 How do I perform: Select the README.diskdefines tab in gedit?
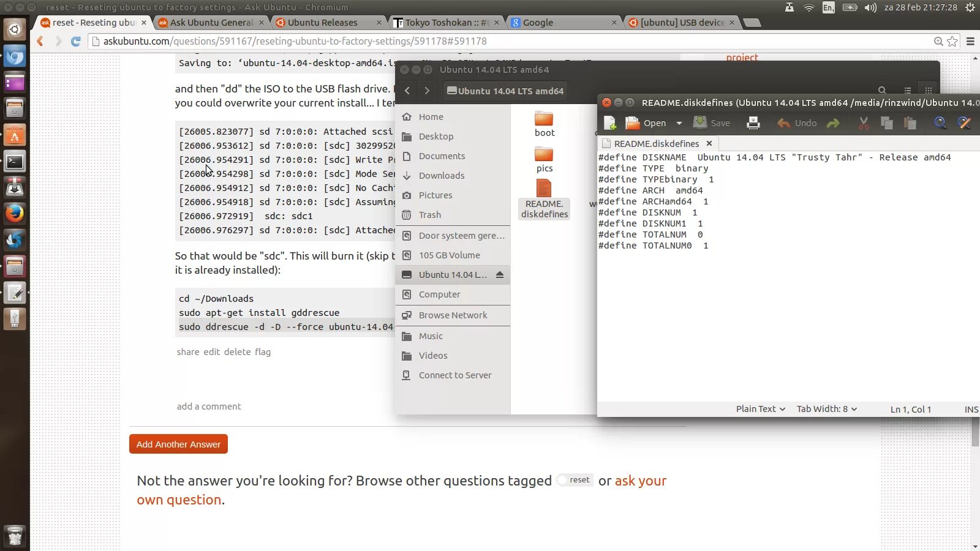pyautogui.click(x=657, y=143)
